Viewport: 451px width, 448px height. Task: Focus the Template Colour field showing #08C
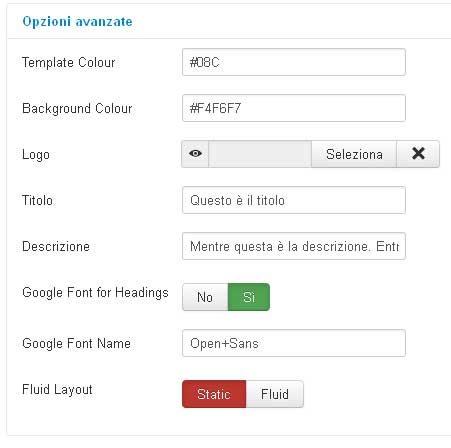click(x=294, y=62)
